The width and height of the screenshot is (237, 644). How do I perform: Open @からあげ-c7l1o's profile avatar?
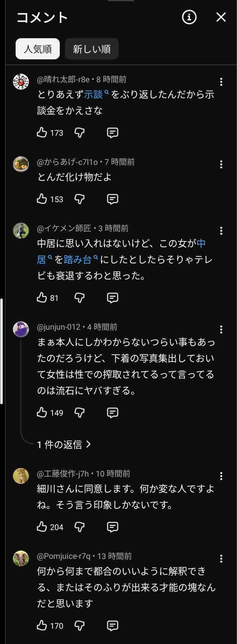pyautogui.click(x=21, y=164)
